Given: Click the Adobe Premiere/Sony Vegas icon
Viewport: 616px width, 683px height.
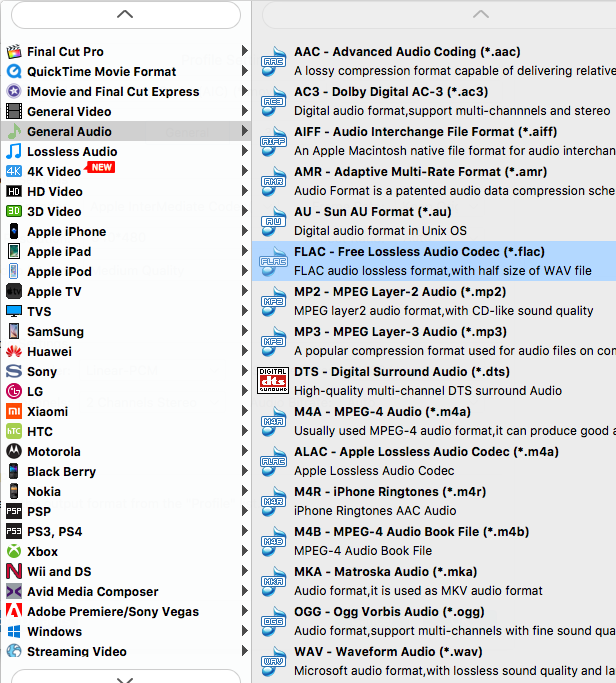Looking at the screenshot, I should [x=14, y=612].
